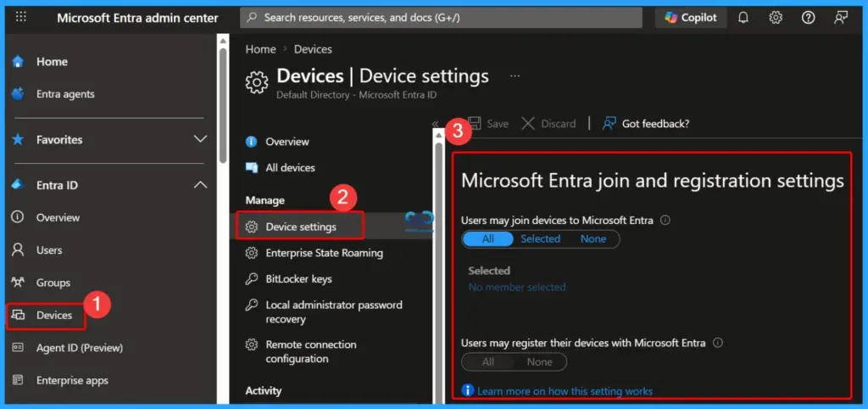Collapse the blade menu with double chevron
Screen dimensions: 868x409
(435, 124)
